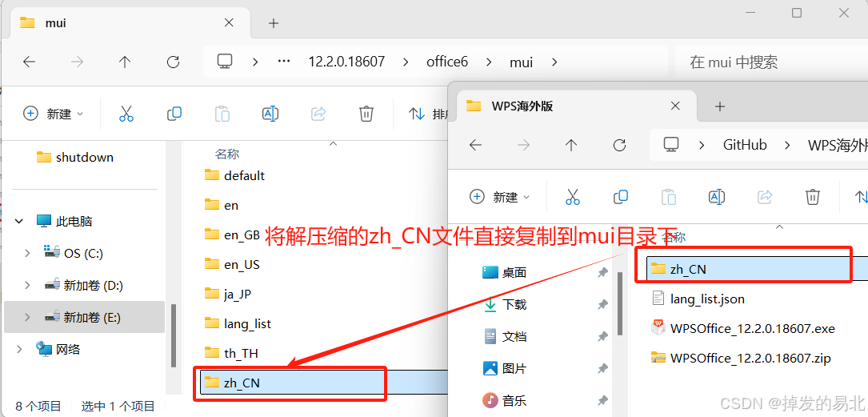868x417 pixels.
Task: Expand 网络 tree node
Action: coord(19,349)
